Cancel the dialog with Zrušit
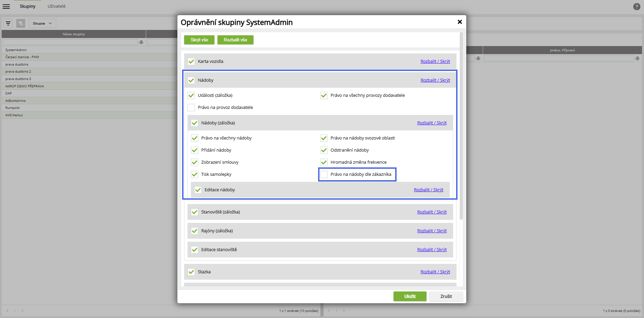Image resolution: width=644 pixels, height=318 pixels. click(x=446, y=296)
